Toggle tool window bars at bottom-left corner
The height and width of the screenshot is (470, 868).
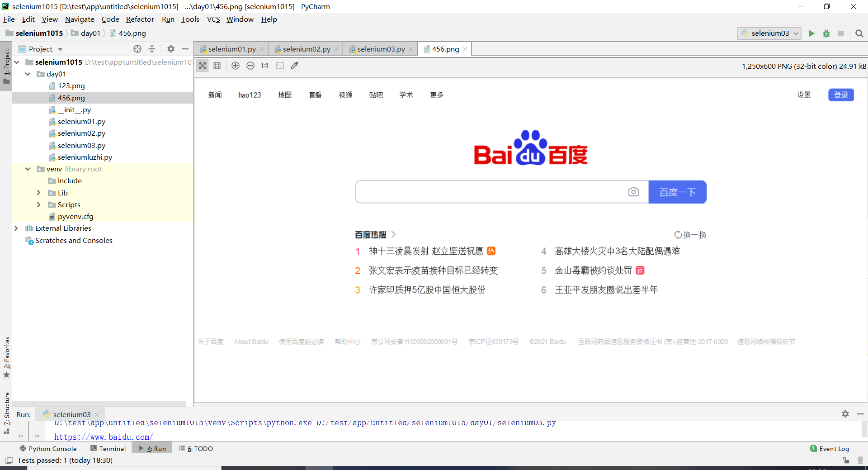pyautogui.click(x=9, y=461)
